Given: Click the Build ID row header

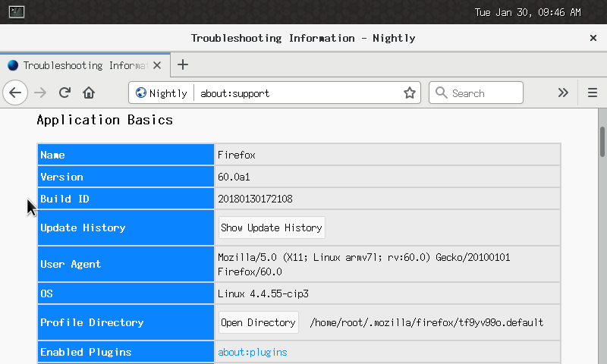Looking at the screenshot, I should [x=126, y=199].
